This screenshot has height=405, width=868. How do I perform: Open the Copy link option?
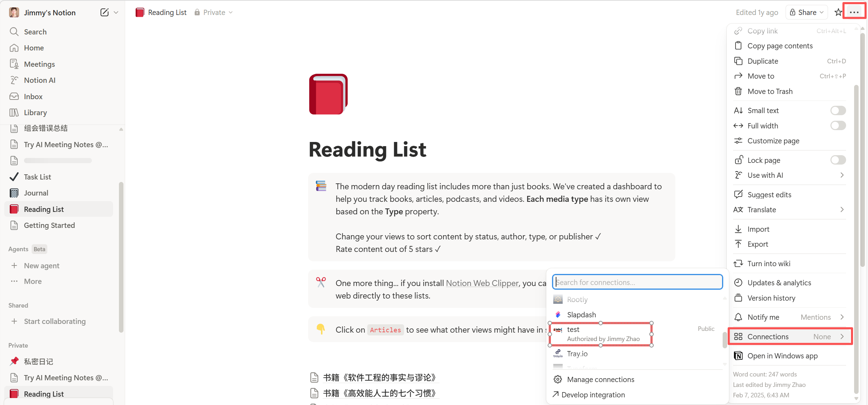(763, 31)
